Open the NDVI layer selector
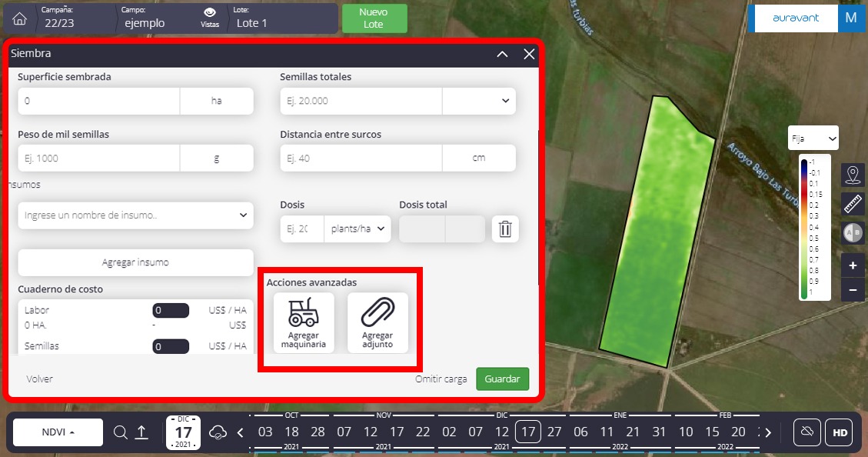 58,432
